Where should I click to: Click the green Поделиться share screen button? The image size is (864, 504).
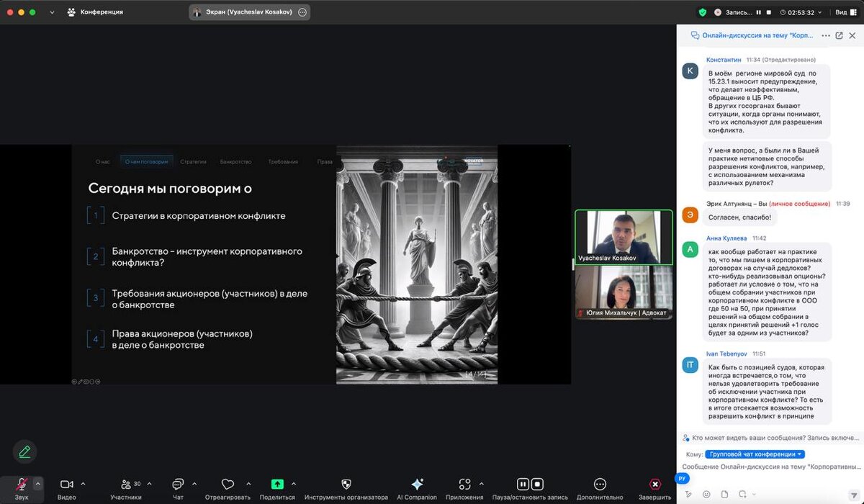(277, 487)
